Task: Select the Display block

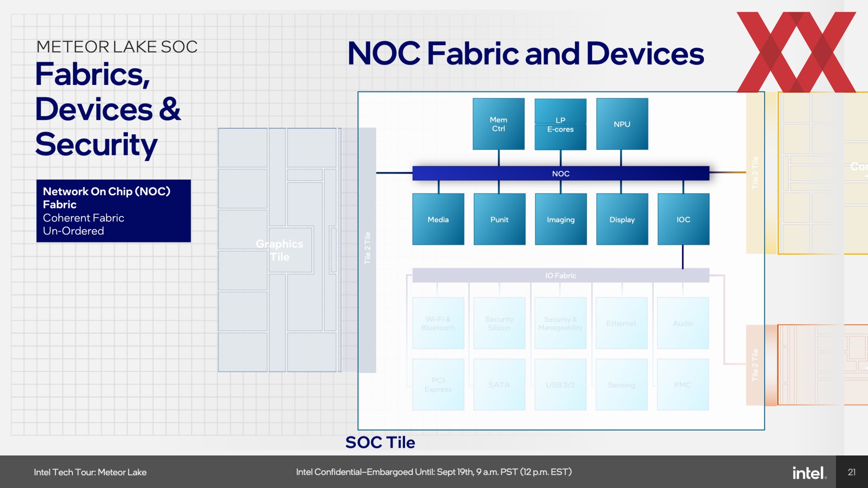Action: [x=622, y=219]
